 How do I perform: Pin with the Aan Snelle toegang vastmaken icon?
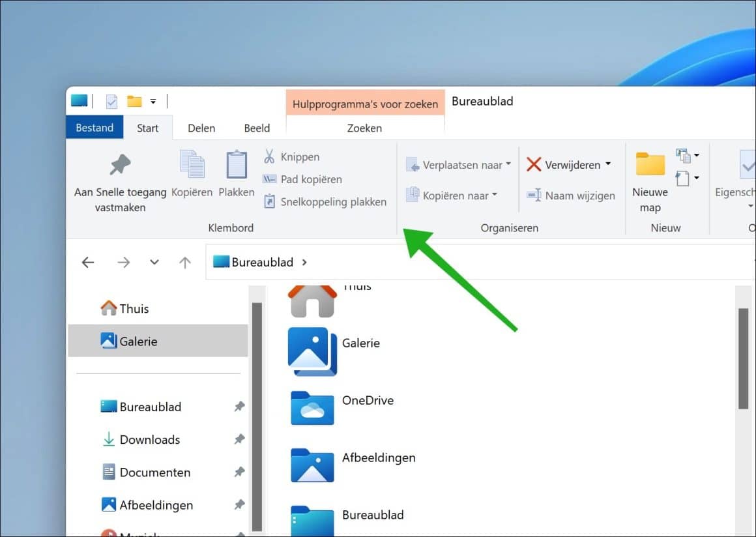(x=121, y=164)
